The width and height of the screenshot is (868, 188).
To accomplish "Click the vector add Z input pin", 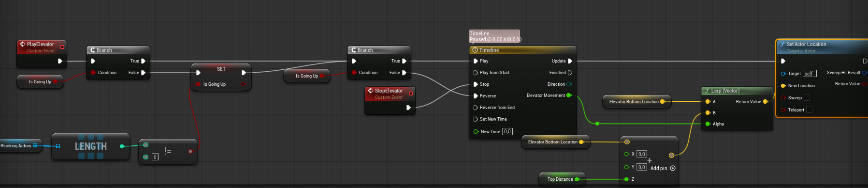I will tap(626, 179).
